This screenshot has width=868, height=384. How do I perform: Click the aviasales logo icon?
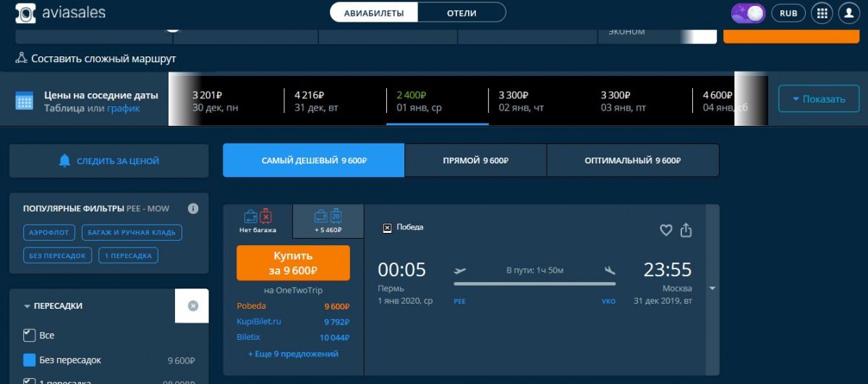(x=25, y=13)
